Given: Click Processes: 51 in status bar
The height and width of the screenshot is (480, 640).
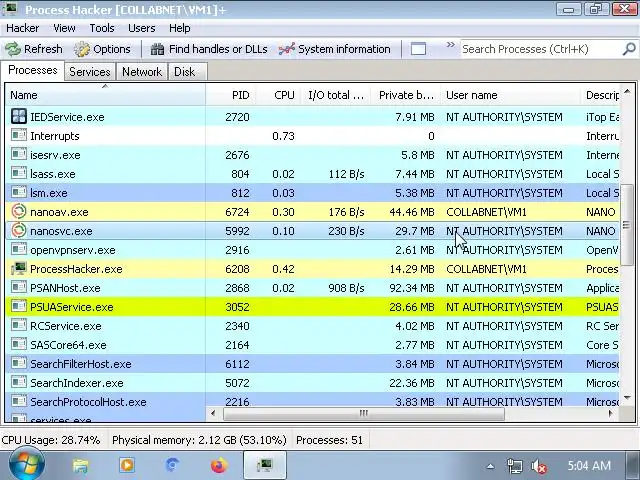Looking at the screenshot, I should click(329, 440).
